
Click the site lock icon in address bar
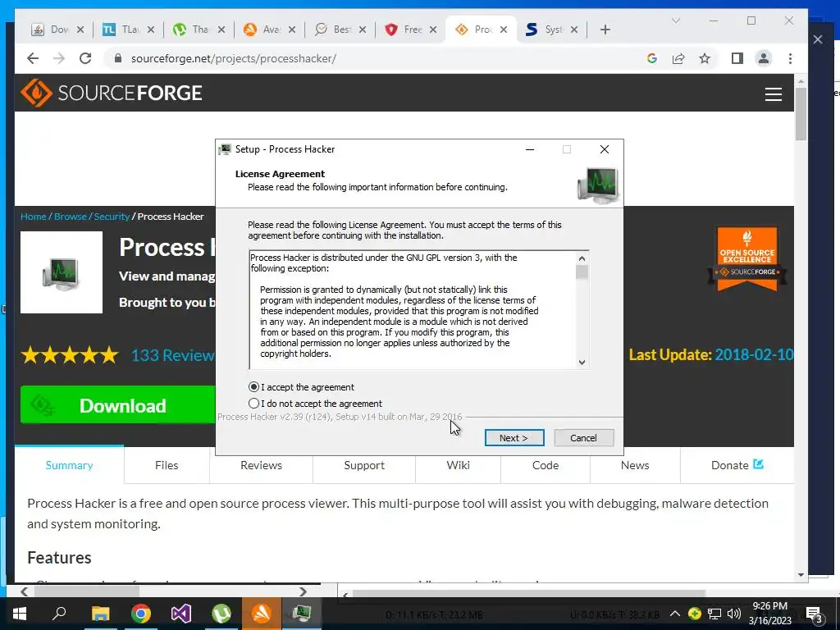pyautogui.click(x=118, y=58)
